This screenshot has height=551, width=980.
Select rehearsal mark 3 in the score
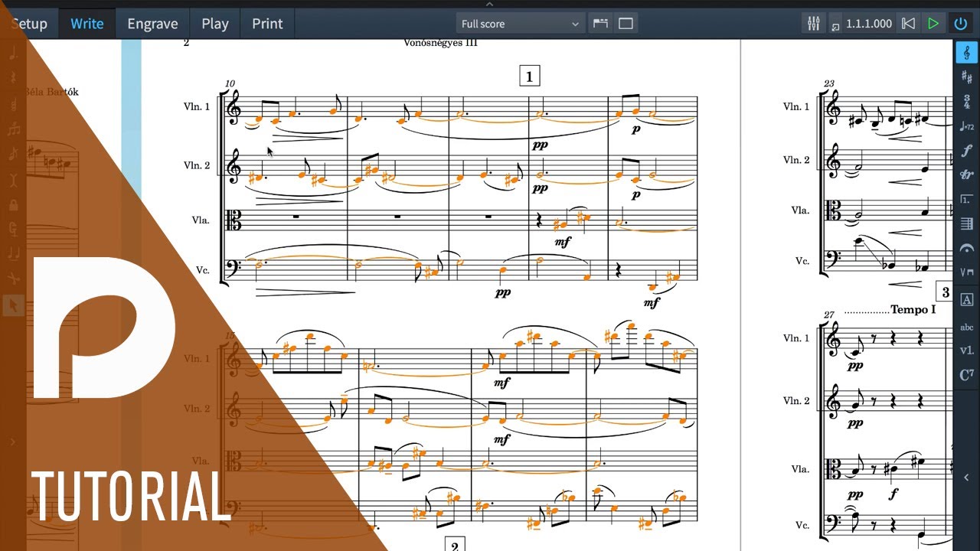(x=946, y=292)
